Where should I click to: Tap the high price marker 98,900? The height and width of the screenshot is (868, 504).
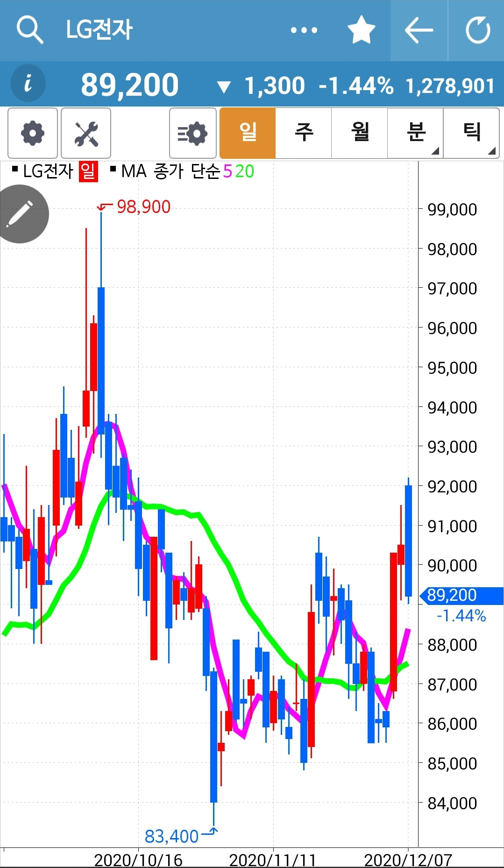pyautogui.click(x=143, y=207)
